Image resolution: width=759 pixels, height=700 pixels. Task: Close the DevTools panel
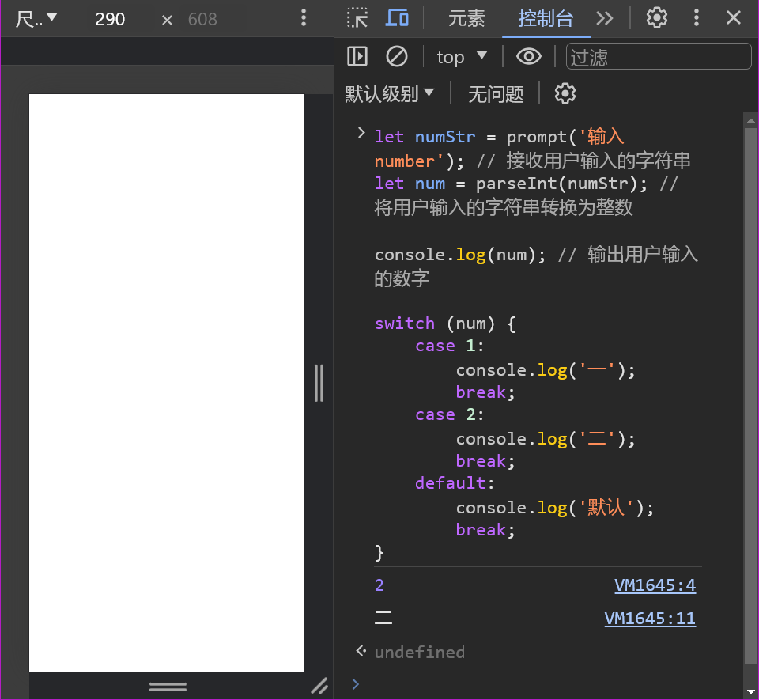734,18
